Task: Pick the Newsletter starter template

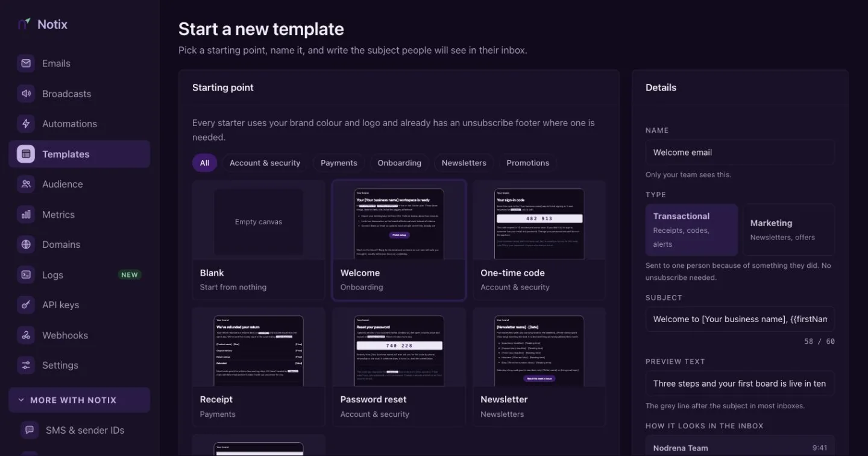Action: (539, 367)
